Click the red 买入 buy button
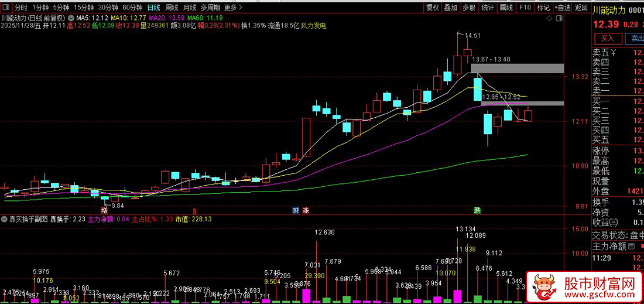The image size is (644, 304). (x=607, y=39)
